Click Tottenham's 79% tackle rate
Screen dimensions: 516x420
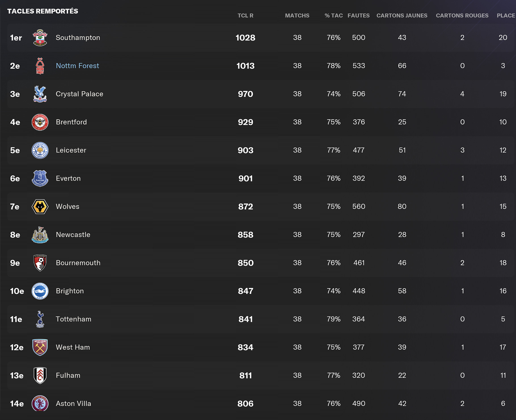point(334,319)
